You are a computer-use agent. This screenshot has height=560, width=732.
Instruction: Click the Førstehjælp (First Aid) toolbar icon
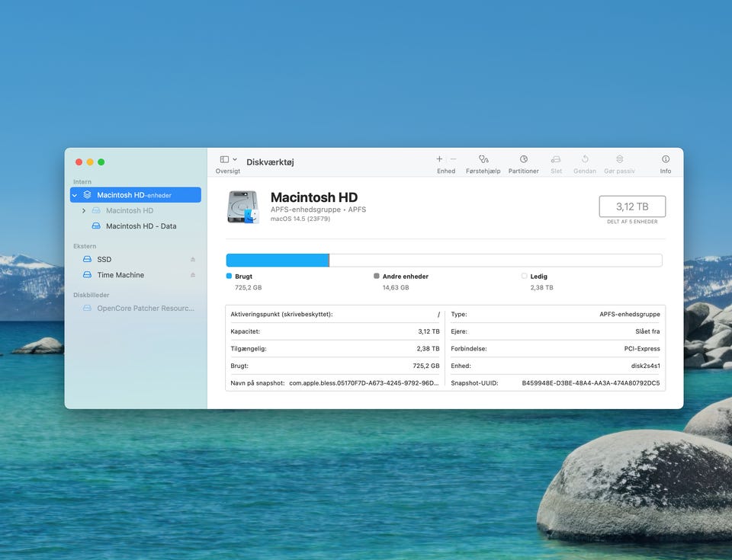(483, 159)
